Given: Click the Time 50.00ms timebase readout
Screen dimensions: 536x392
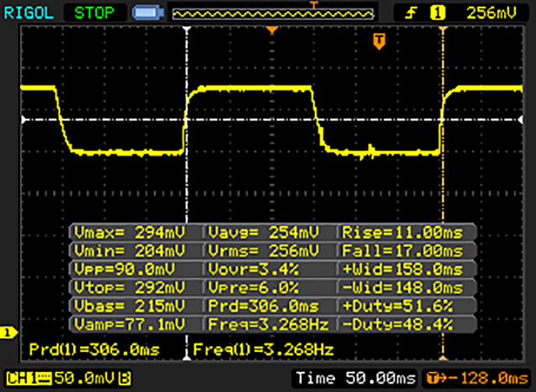Looking at the screenshot, I should [356, 378].
